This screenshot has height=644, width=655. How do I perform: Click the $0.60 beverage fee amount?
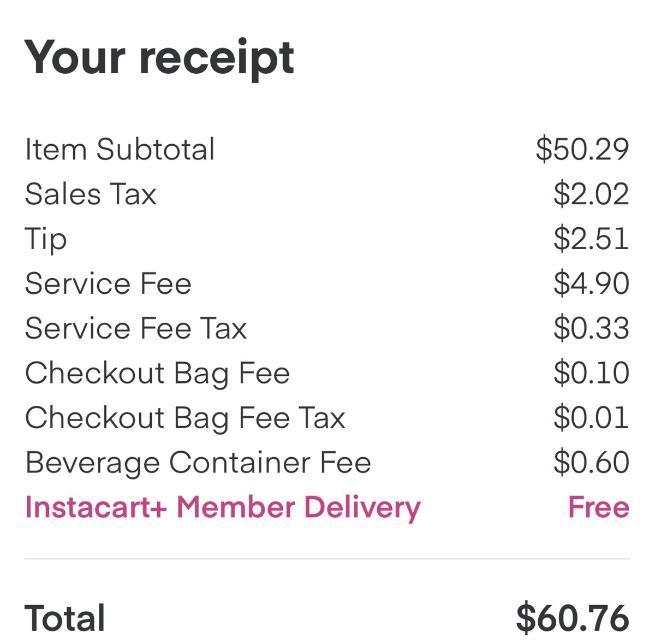point(591,463)
